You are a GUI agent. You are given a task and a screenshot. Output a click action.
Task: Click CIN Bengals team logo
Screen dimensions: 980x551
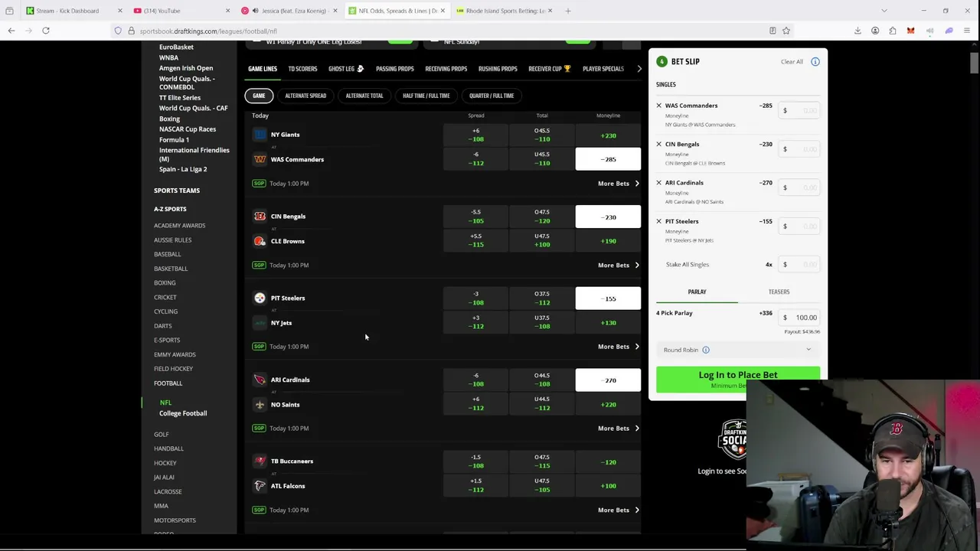(x=260, y=217)
